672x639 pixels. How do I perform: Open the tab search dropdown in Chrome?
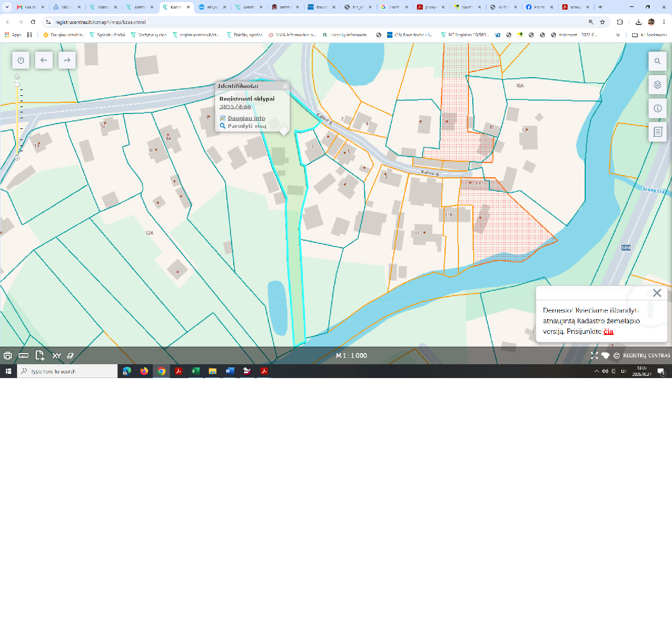pyautogui.click(x=7, y=7)
